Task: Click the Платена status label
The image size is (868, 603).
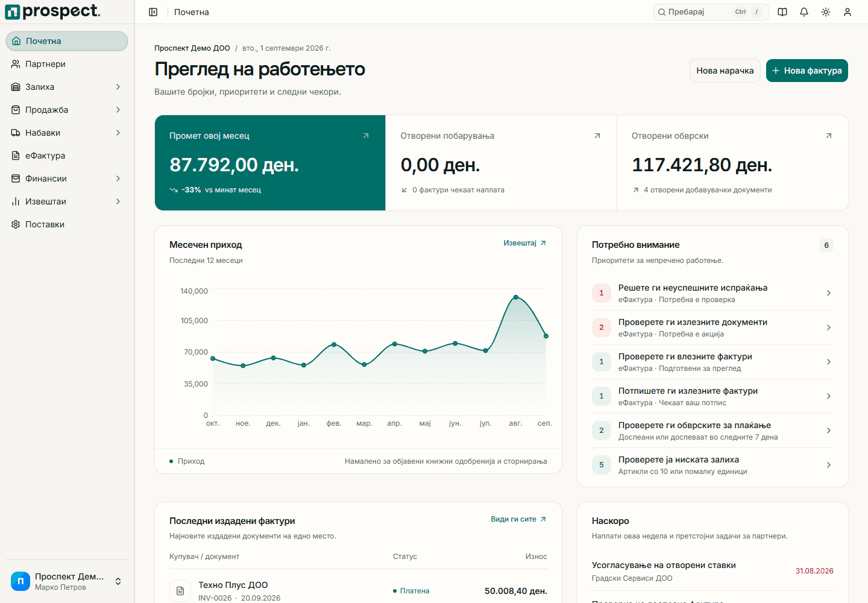Action: pyautogui.click(x=411, y=591)
